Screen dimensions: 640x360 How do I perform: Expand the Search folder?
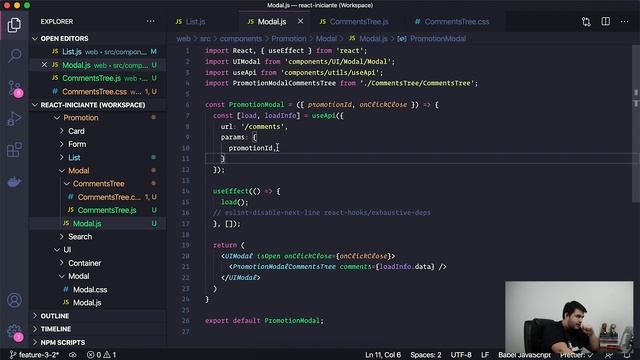click(x=80, y=237)
